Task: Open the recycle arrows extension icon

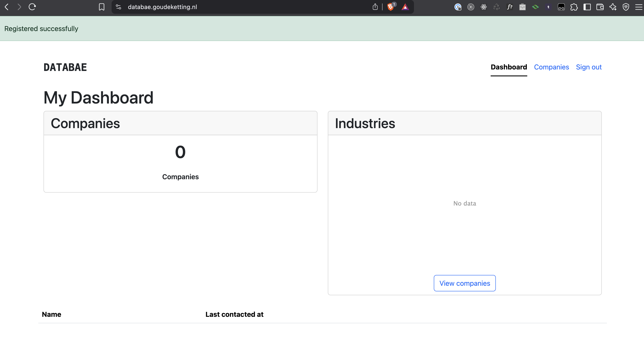Action: (496, 7)
